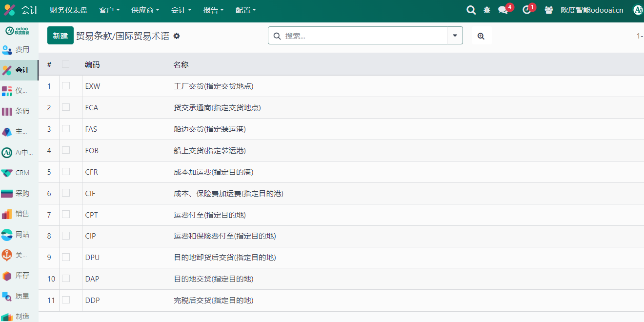
Task: Toggle the select-all header checkbox
Action: (x=66, y=64)
